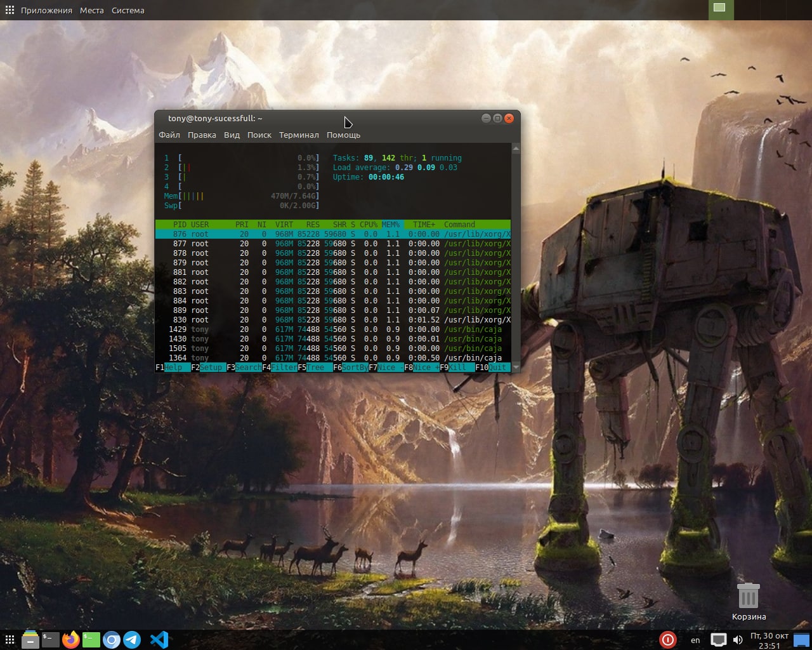Click the red power button in the tray

click(x=667, y=640)
